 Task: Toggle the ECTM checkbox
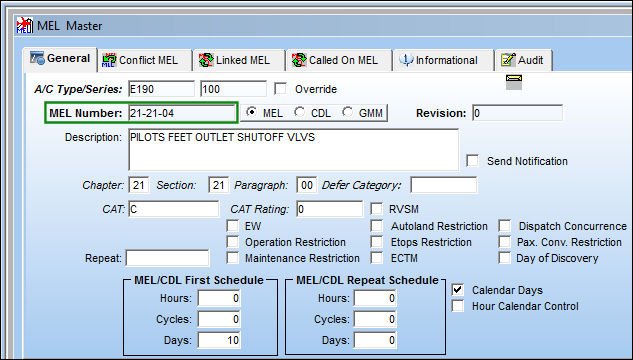(x=377, y=257)
